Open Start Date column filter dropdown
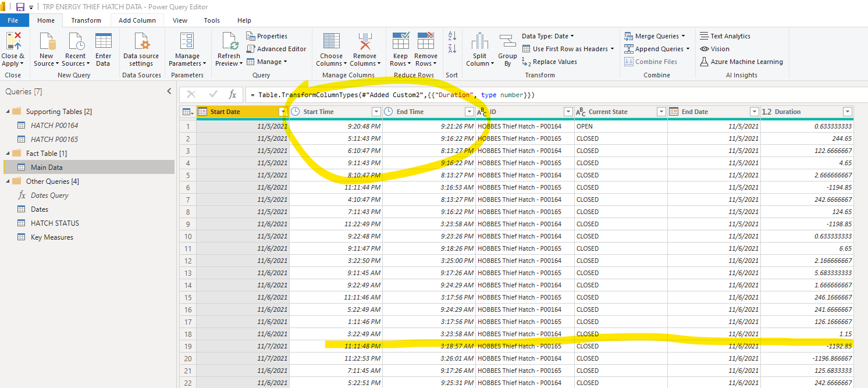Viewport: 868px width, 388px height. pyautogui.click(x=283, y=112)
